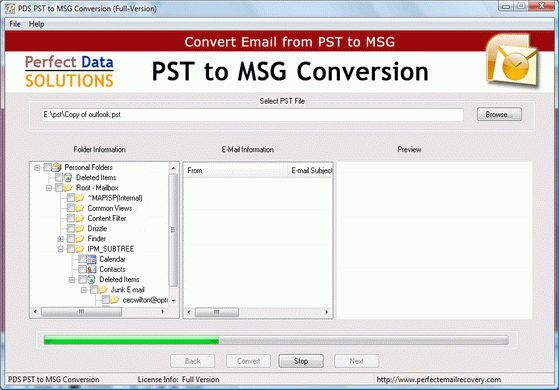This screenshot has height=390, width=559.
Task: Collapse the IPM_SUBTREE node
Action: point(61,249)
